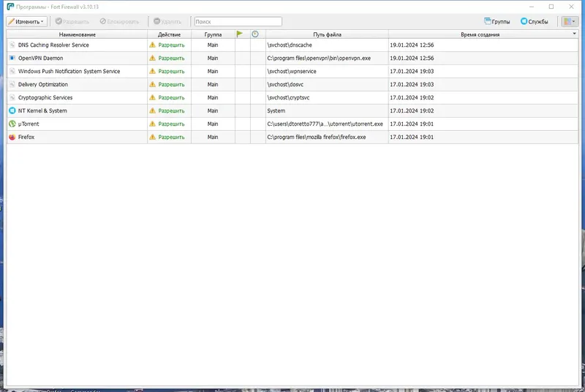
Task: Open the column header menu arrow at right
Action: pyautogui.click(x=575, y=34)
